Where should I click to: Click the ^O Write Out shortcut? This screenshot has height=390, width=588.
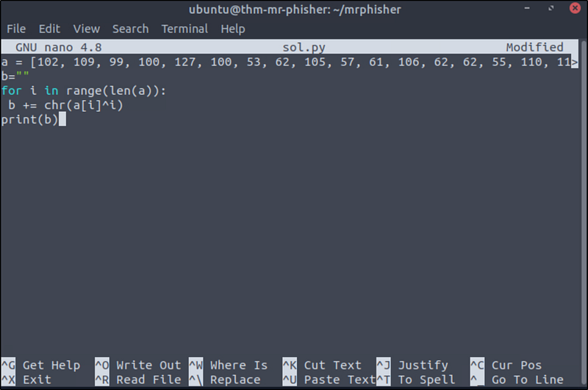[137, 365]
